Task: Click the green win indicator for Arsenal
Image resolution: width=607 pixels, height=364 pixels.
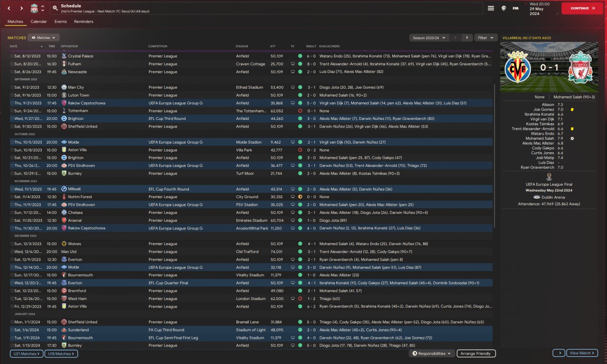Action: tap(300, 220)
